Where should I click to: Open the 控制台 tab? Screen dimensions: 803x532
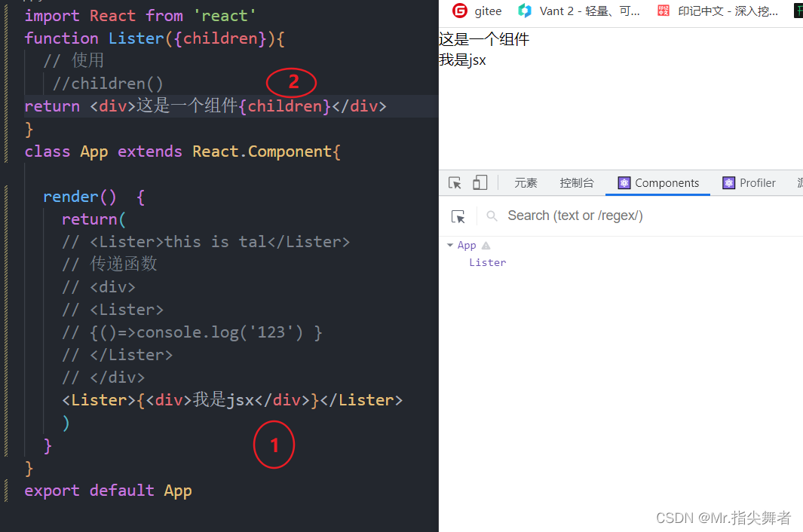tap(577, 182)
